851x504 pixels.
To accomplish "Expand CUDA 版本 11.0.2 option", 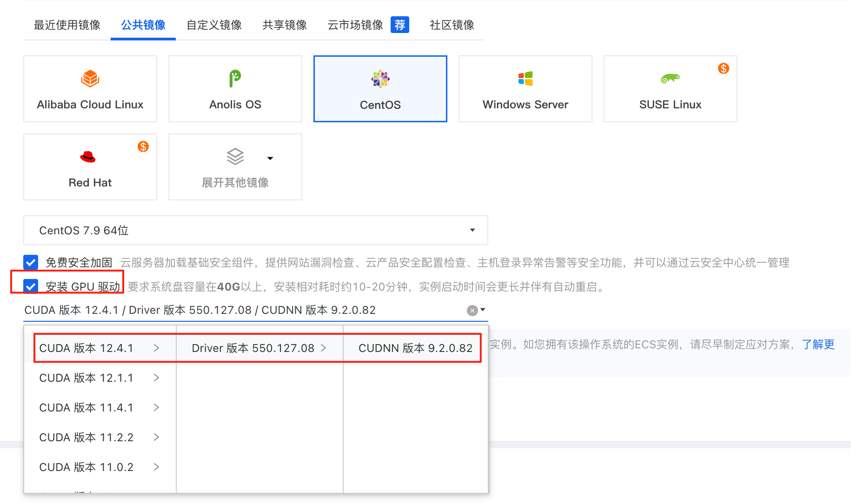I will (100, 467).
